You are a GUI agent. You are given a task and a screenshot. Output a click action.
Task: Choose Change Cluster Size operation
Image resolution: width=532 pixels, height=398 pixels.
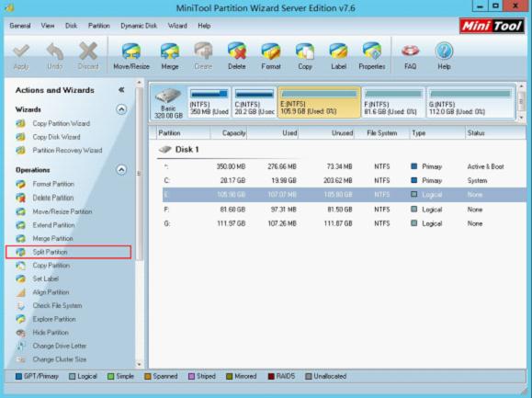(60, 359)
